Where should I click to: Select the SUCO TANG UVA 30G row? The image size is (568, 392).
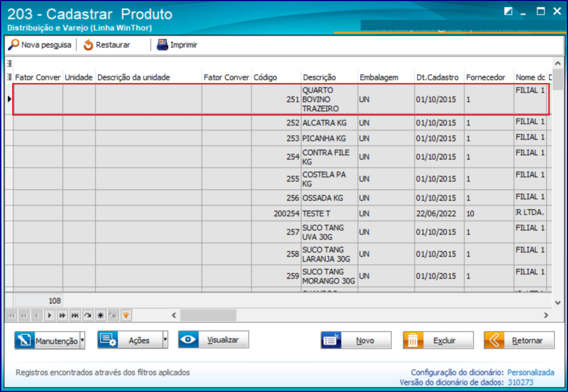point(279,232)
